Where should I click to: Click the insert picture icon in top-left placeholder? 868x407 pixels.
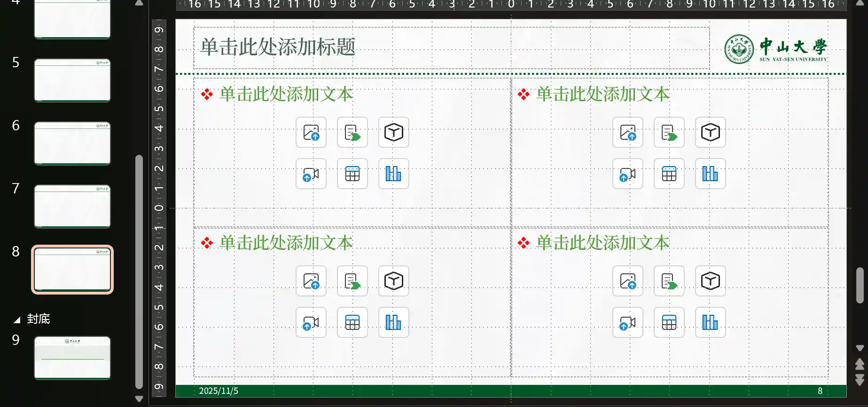click(311, 133)
